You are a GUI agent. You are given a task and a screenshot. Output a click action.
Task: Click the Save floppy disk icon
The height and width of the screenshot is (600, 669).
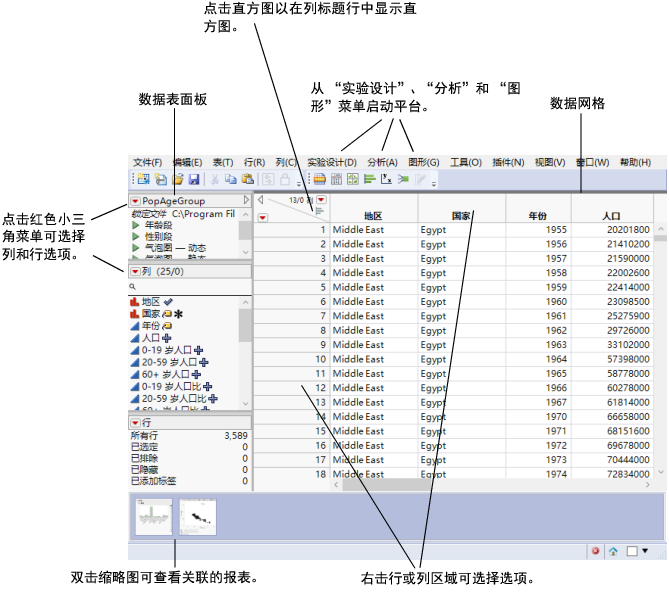tap(194, 179)
